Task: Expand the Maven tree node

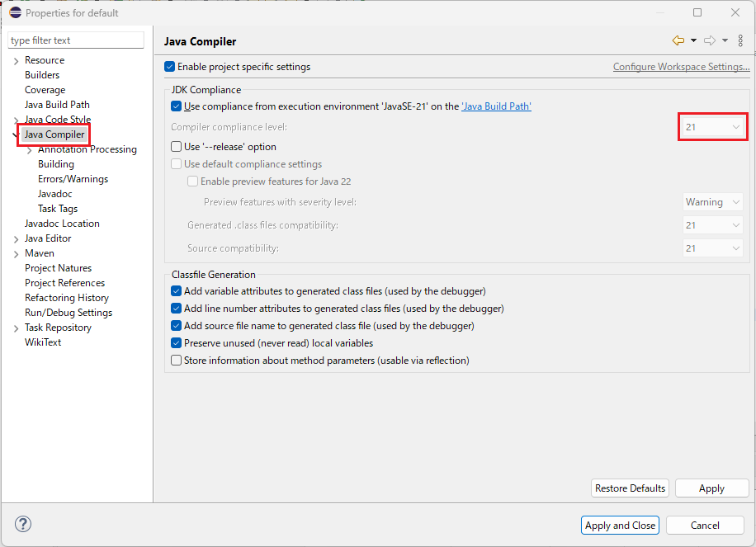Action: (17, 252)
